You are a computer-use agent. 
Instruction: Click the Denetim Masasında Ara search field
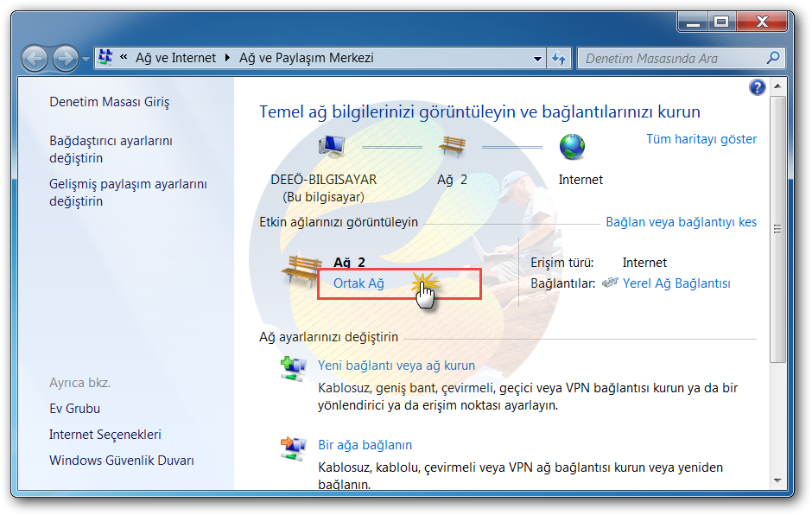tap(682, 59)
